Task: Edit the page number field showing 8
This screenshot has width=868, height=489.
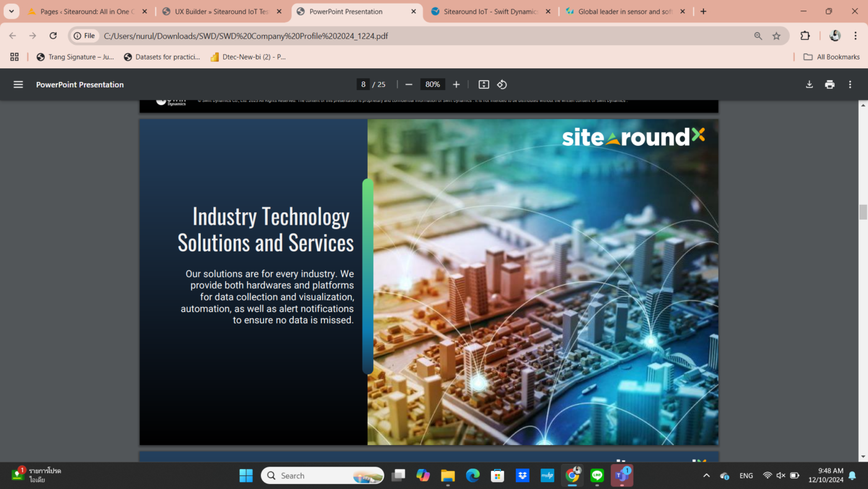Action: coord(363,84)
